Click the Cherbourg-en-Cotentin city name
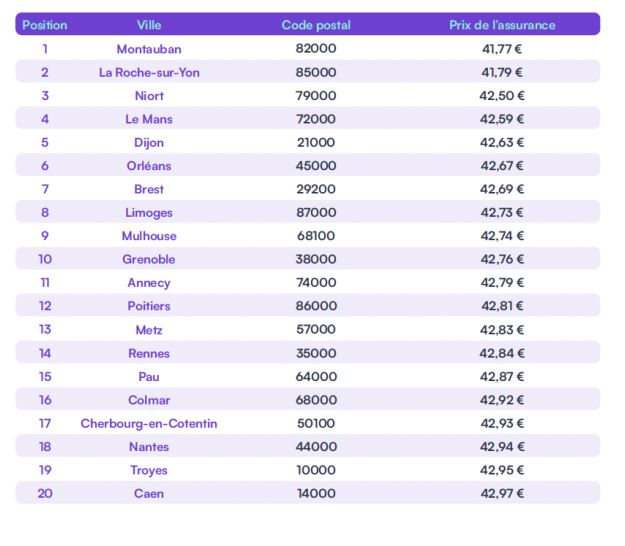Screen dimensions: 625x546 [x=149, y=423]
